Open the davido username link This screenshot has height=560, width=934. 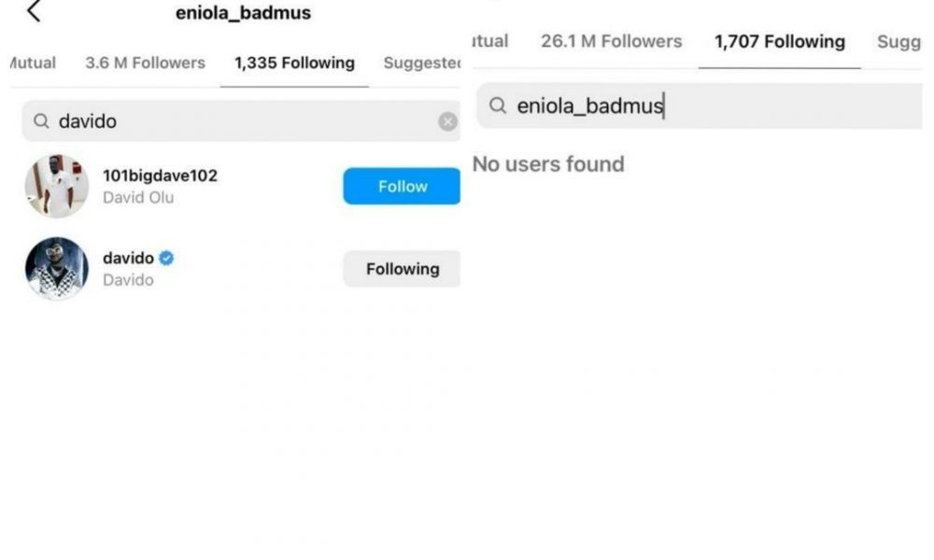[x=128, y=259]
